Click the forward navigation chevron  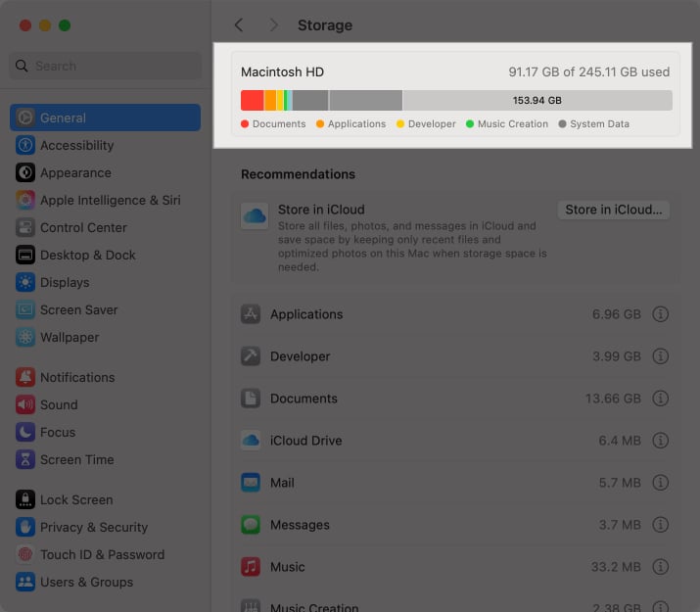coord(273,24)
